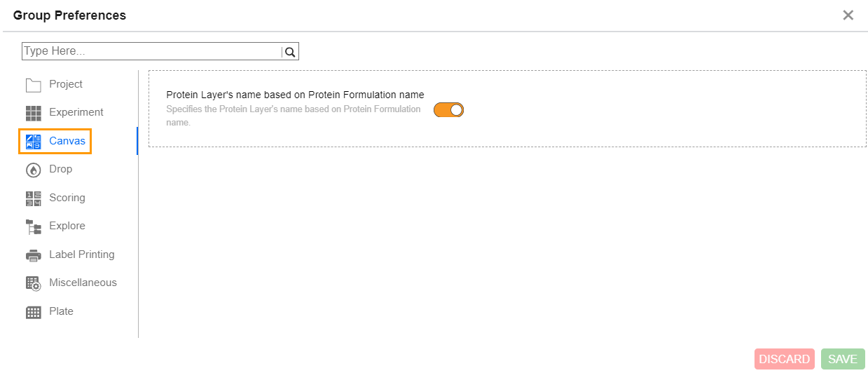
Task: Close the Group Preferences dialog
Action: point(848,15)
